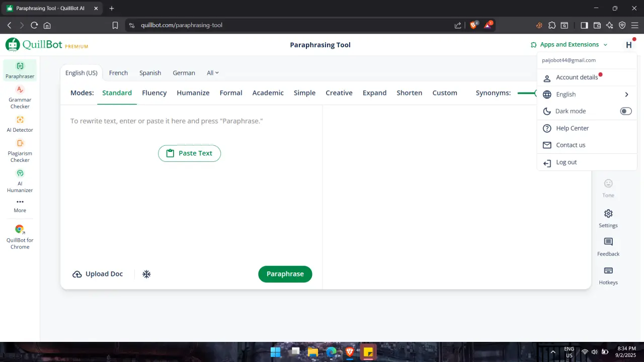Select Expand mode
The height and width of the screenshot is (362, 644).
[375, 93]
